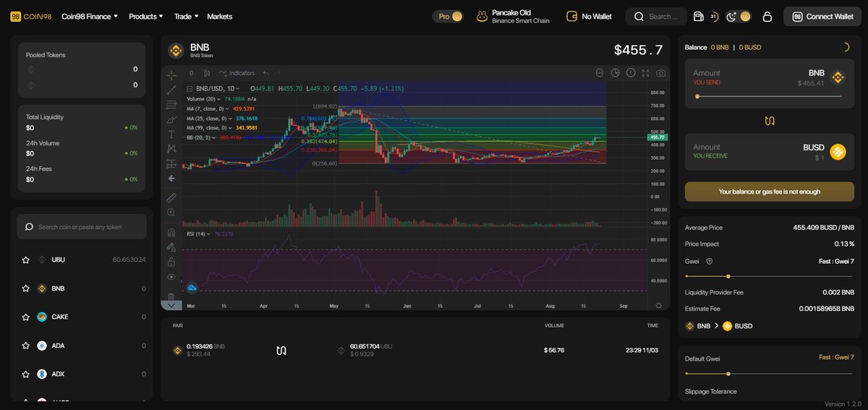Open the chart Indicators menu

click(x=237, y=73)
